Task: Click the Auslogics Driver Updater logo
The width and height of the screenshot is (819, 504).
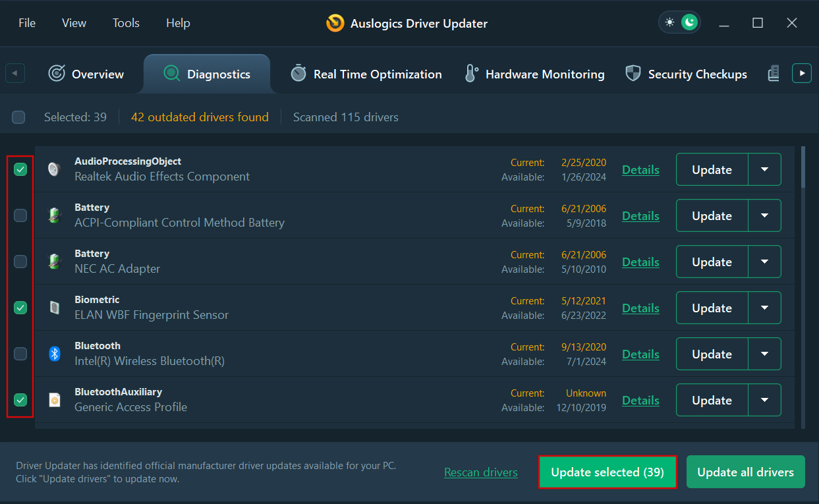Action: 335,22
